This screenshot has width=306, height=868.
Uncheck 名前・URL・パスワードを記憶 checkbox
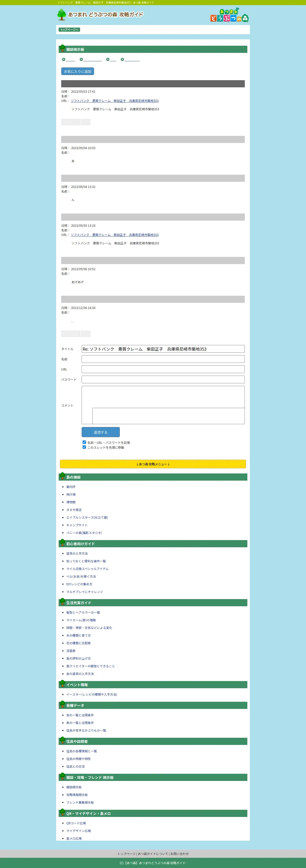(x=84, y=442)
